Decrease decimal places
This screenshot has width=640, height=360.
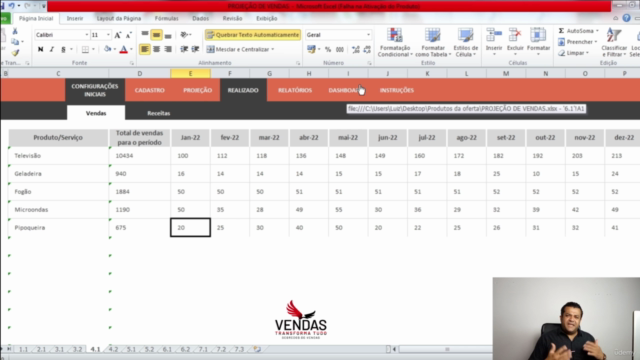(367, 49)
